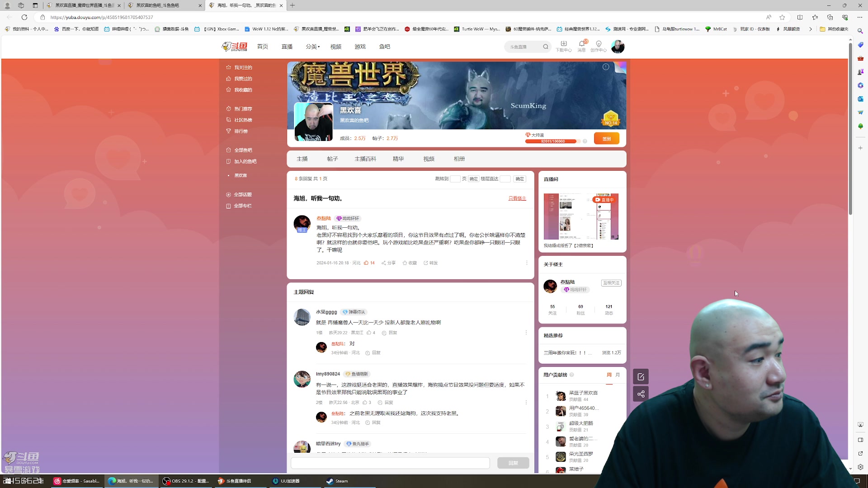The height and width of the screenshot is (488, 868).
Task: Click 互相关注 button beside author
Action: point(611,283)
